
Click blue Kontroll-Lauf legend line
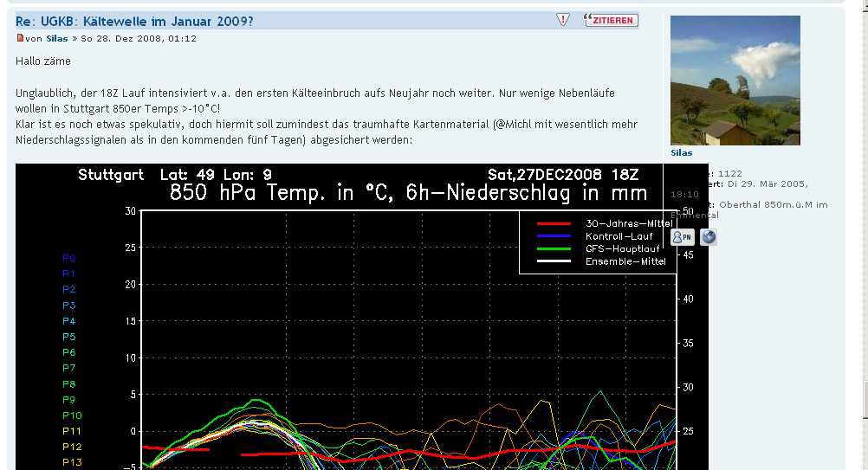coord(554,235)
